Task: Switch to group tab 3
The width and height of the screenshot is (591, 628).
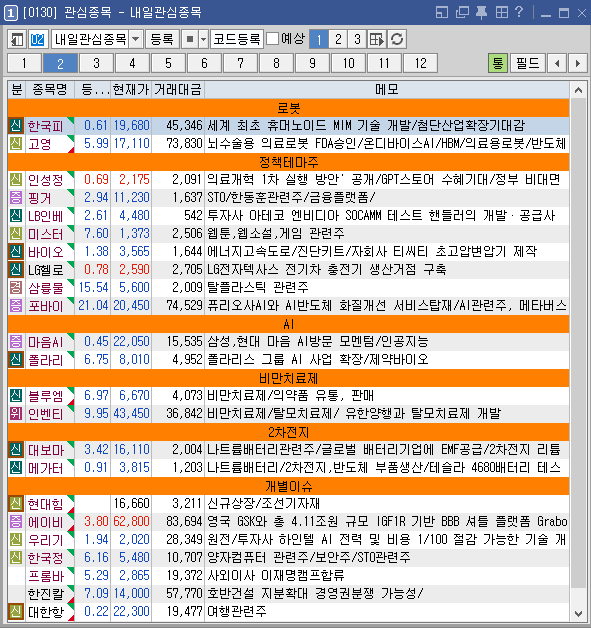Action: [96, 63]
